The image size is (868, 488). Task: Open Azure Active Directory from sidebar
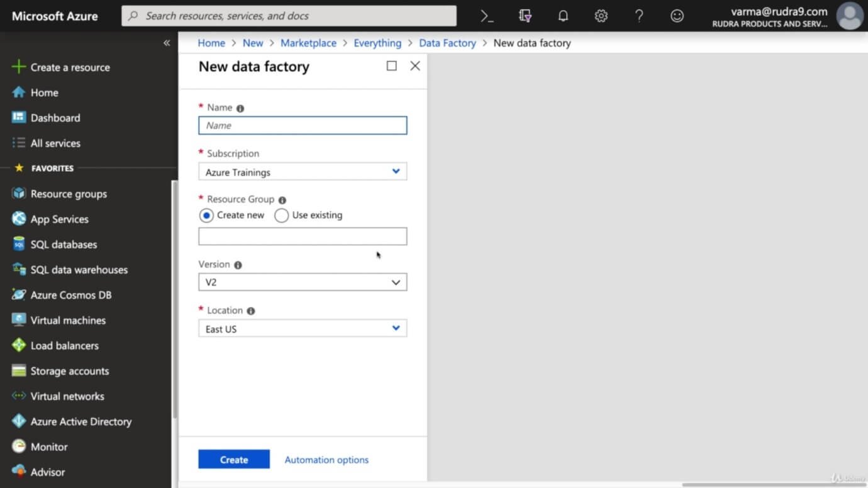[81, 421]
